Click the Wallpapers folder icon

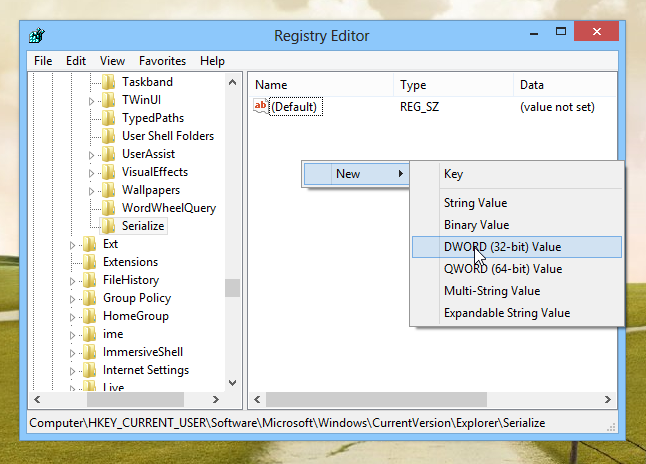(109, 190)
